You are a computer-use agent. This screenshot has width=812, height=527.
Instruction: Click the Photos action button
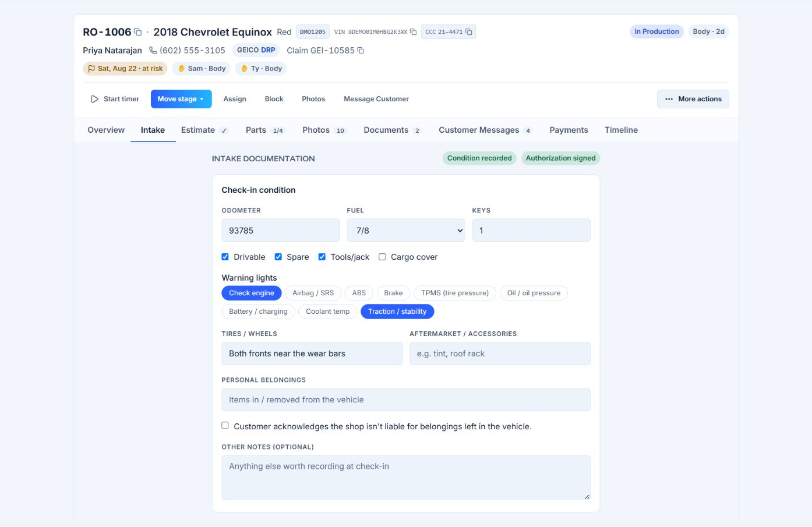[313, 99]
